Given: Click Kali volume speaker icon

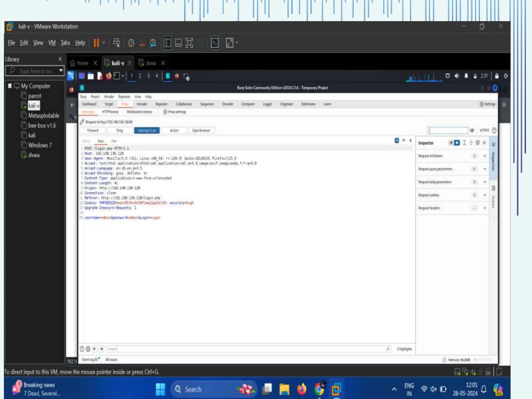Looking at the screenshot, I should click(x=457, y=76).
